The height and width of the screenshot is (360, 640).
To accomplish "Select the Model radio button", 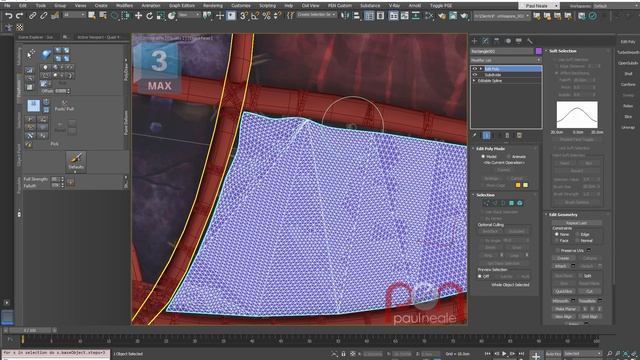I will [x=483, y=156].
